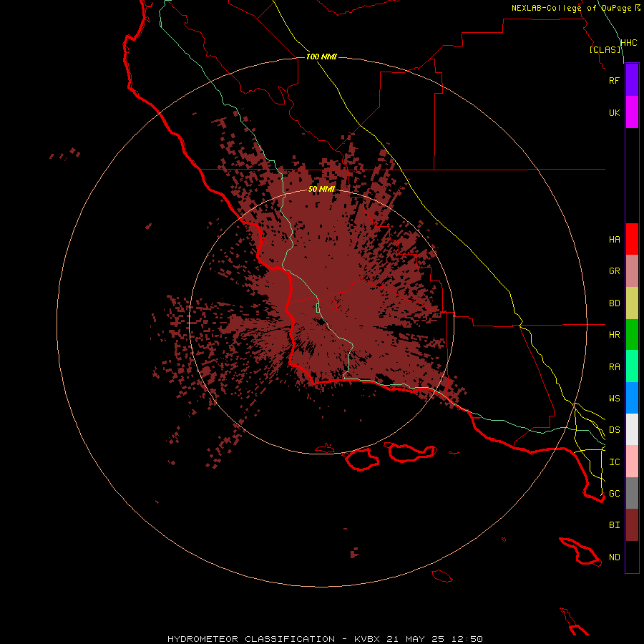The height and width of the screenshot is (644, 644).
Task: Click the HA red legend swatch
Action: pyautogui.click(x=632, y=239)
